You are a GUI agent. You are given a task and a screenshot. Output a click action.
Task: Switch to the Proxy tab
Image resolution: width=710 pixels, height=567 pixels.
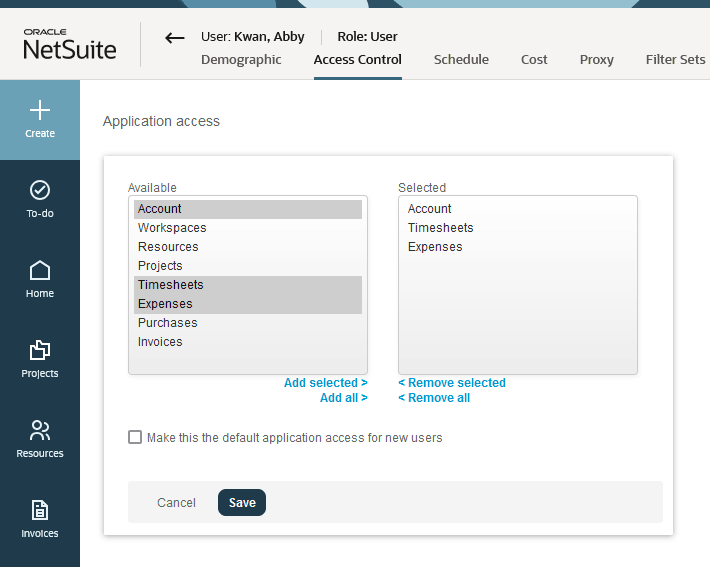tap(596, 59)
